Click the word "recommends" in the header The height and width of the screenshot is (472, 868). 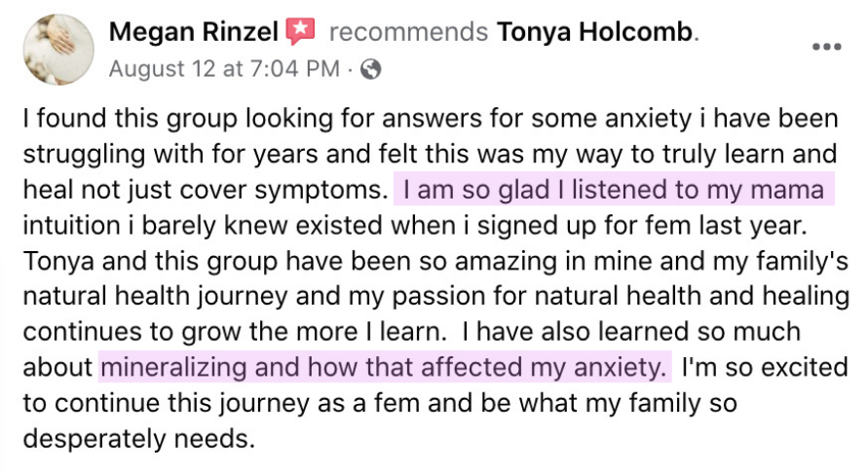pyautogui.click(x=408, y=32)
